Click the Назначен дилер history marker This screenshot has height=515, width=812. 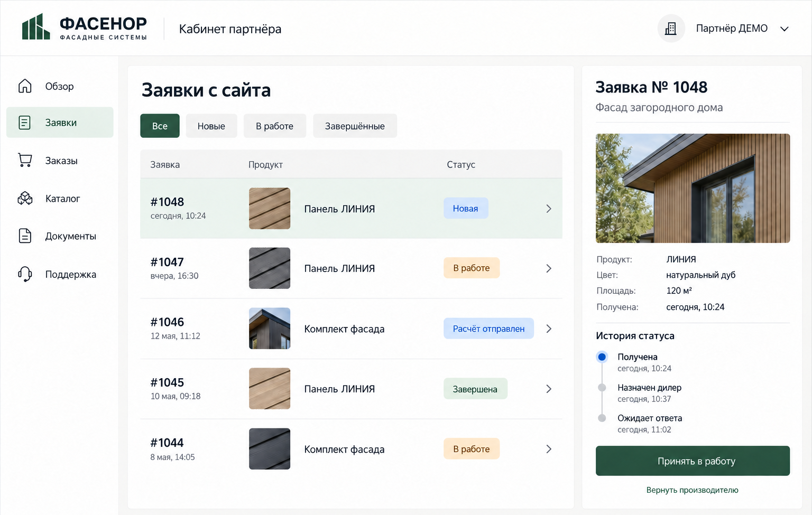(602, 388)
